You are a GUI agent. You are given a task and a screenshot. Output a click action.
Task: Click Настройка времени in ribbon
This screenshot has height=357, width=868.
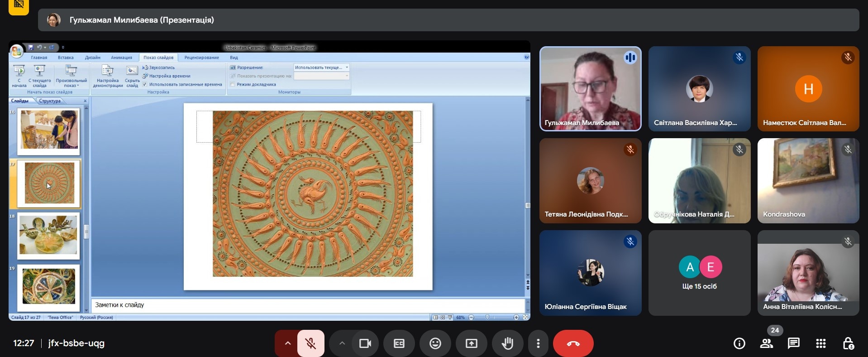click(166, 76)
